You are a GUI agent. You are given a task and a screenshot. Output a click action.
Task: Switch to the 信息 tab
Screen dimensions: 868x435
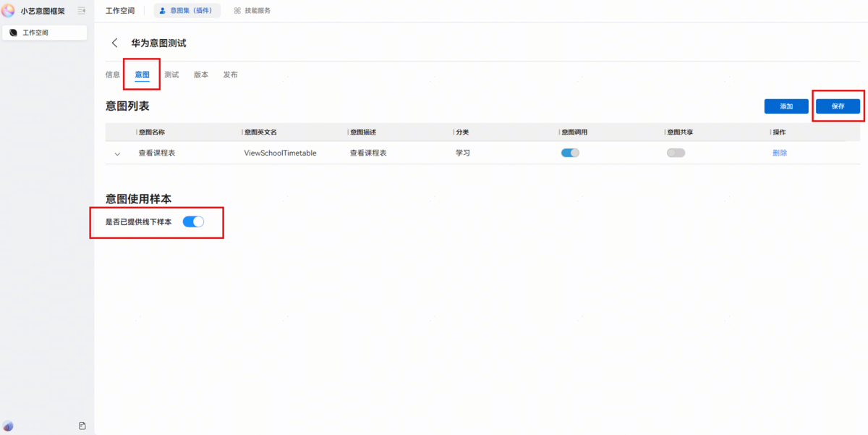[113, 75]
